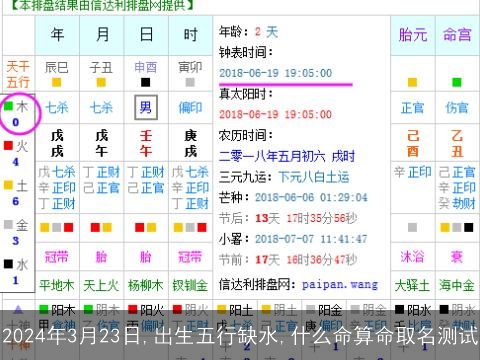Click the 小暑 date 2018-07-07 11:41:47
The width and height of the screenshot is (480, 360).
[311, 239]
